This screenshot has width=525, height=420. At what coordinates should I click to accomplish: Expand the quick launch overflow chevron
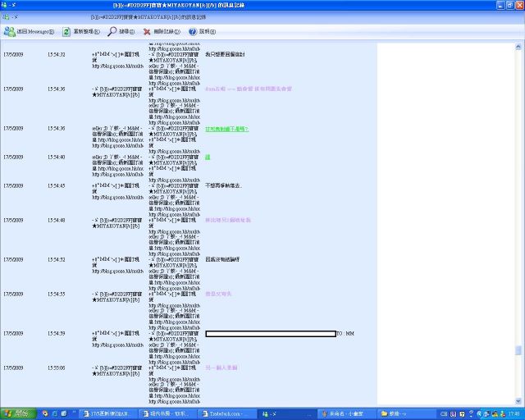pos(74,413)
